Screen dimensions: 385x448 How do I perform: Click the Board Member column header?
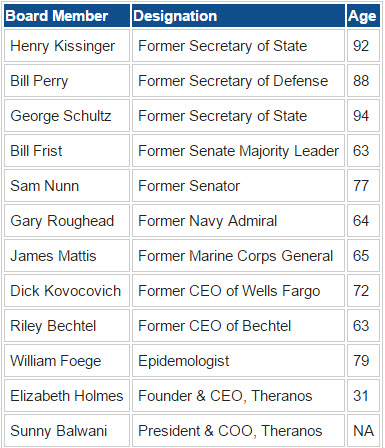coord(67,16)
